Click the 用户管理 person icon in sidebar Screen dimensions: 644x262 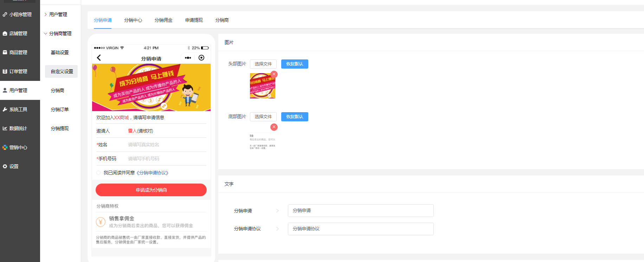[x=5, y=90]
